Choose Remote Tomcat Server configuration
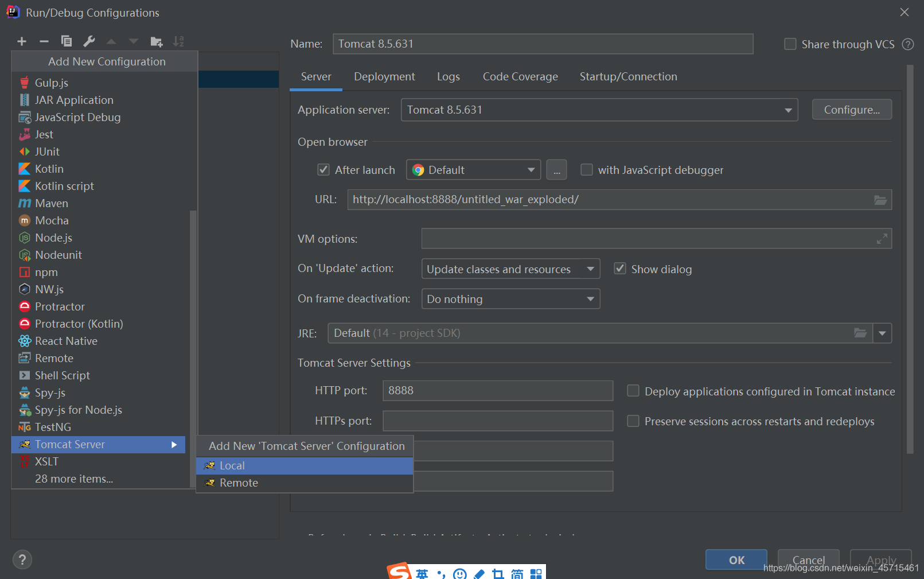 (305, 483)
